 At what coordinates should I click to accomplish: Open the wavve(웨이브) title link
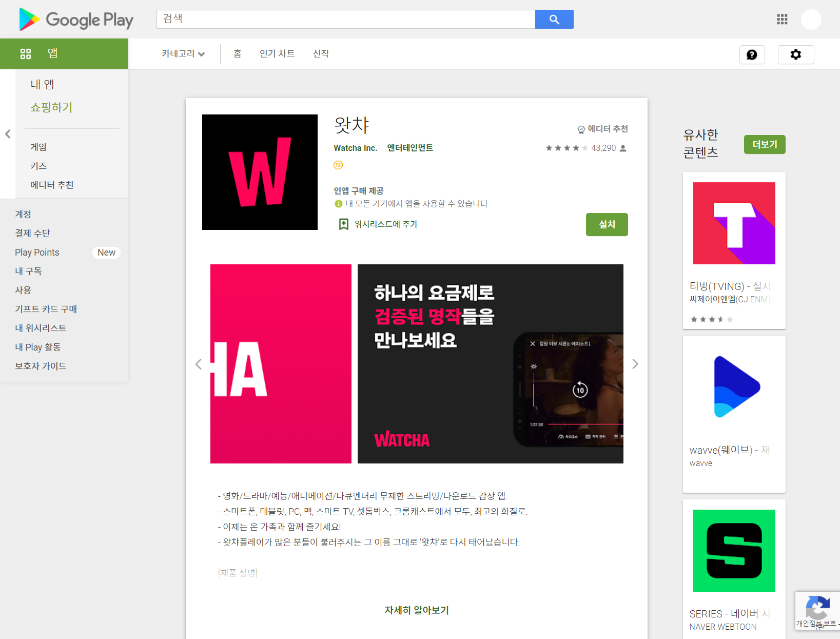(x=729, y=450)
